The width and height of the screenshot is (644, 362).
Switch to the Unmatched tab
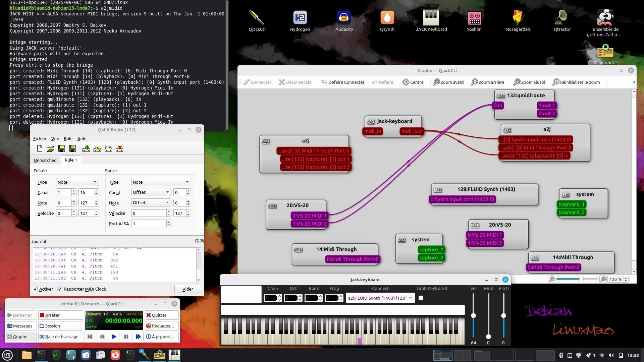45,160
